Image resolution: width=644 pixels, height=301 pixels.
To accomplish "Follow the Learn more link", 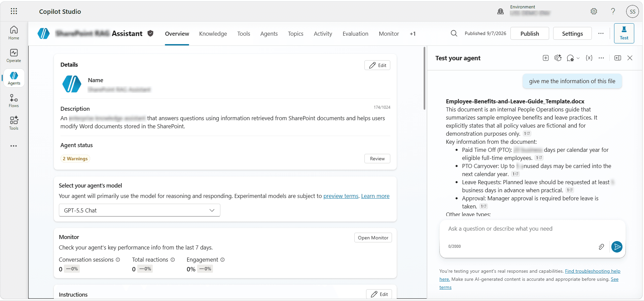I will pos(375,196).
